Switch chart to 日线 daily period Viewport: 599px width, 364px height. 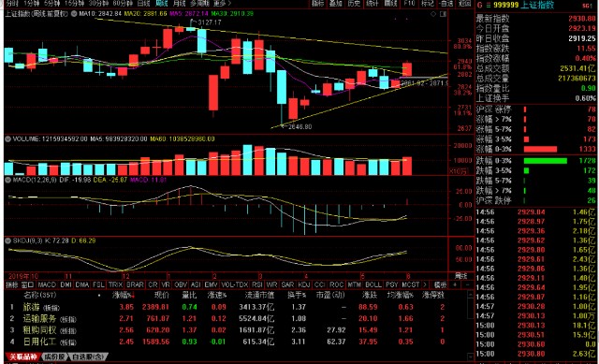click(143, 3)
